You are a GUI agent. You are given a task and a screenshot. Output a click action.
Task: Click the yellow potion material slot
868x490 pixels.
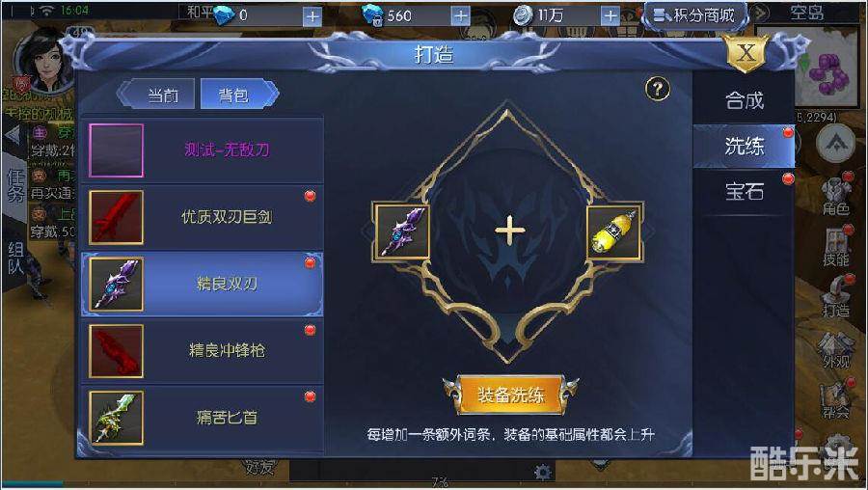point(615,232)
